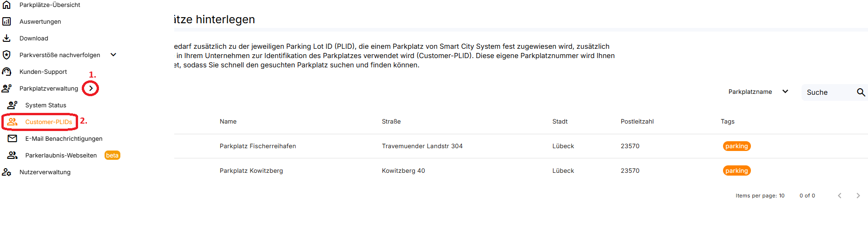Open the Customer-PLIDs menu entry
This screenshot has height=249, width=868.
click(48, 122)
